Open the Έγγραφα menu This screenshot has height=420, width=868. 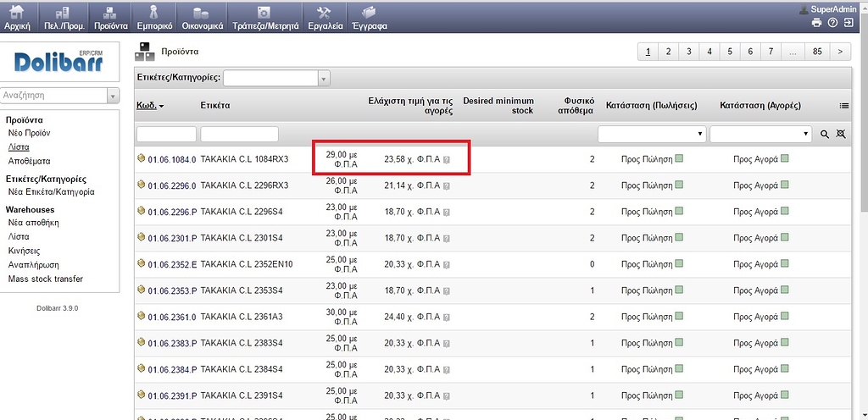coord(370,17)
